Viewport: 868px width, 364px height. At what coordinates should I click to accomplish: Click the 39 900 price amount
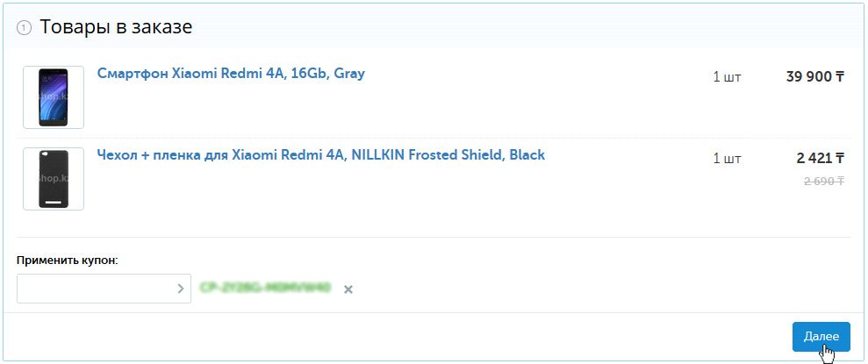coord(808,77)
